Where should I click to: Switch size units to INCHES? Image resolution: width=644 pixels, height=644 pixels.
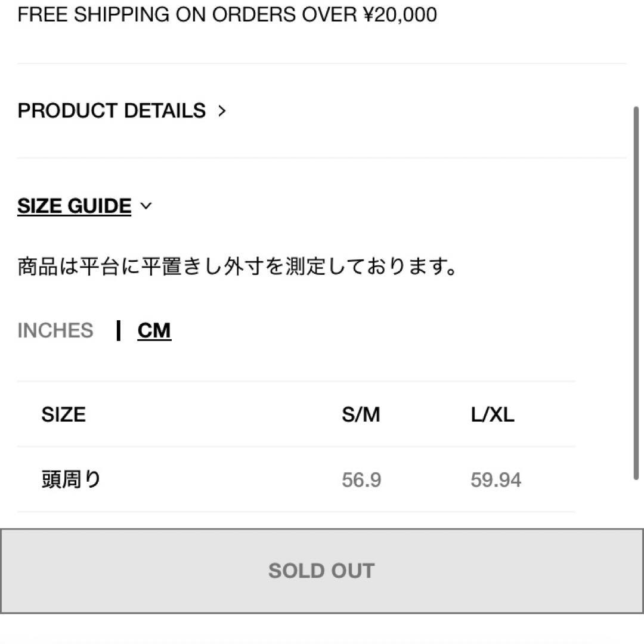click(55, 330)
